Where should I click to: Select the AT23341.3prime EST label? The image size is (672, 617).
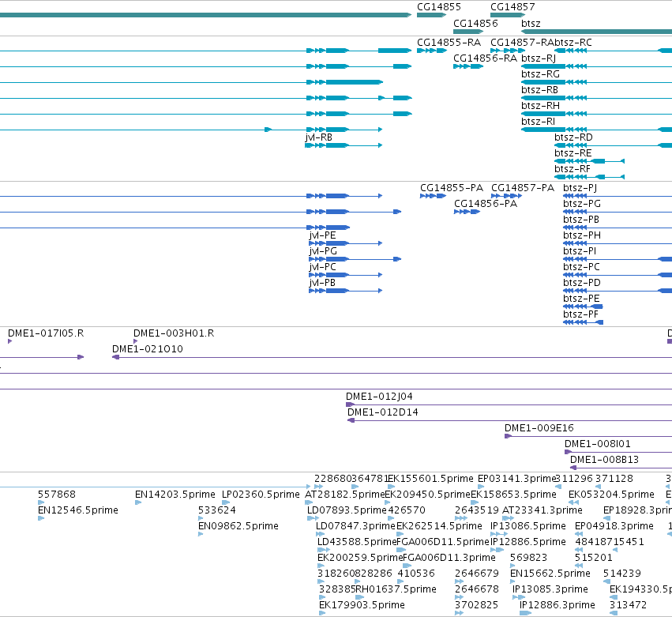point(542,510)
